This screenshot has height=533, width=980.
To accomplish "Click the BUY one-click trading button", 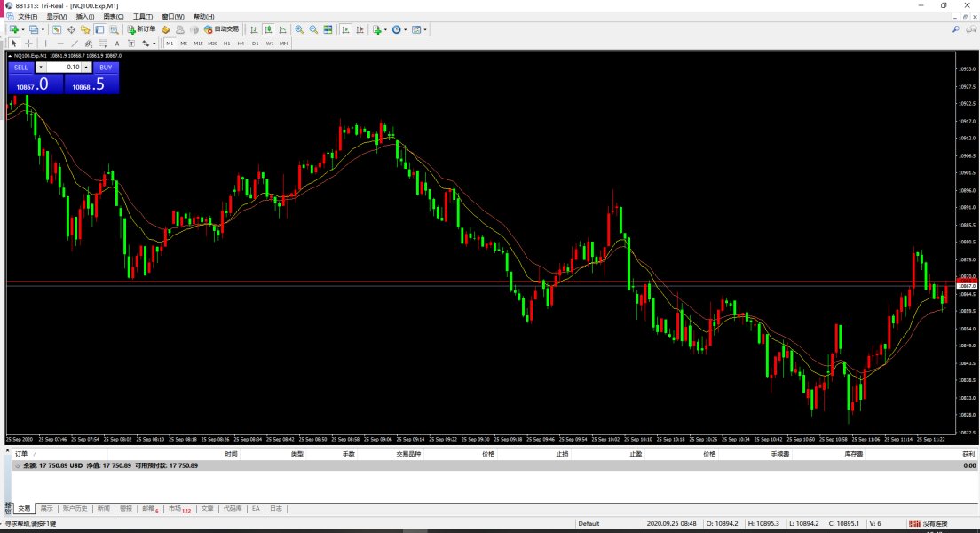I will (x=106, y=67).
